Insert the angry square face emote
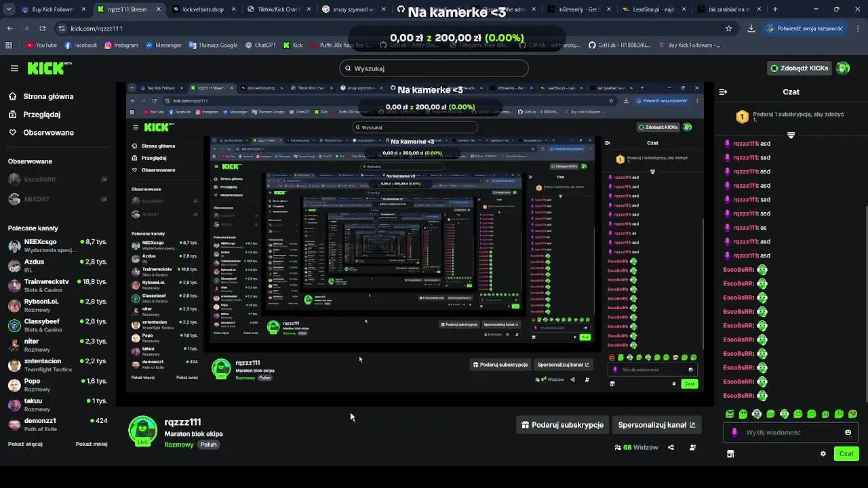Screen dimensions: 868x488 click(x=730, y=414)
